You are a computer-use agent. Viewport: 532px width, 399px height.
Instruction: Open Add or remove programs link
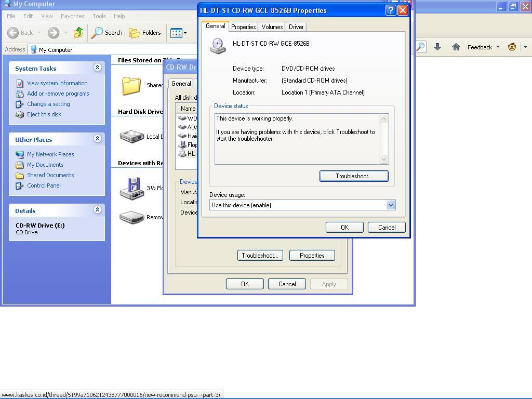click(x=58, y=94)
